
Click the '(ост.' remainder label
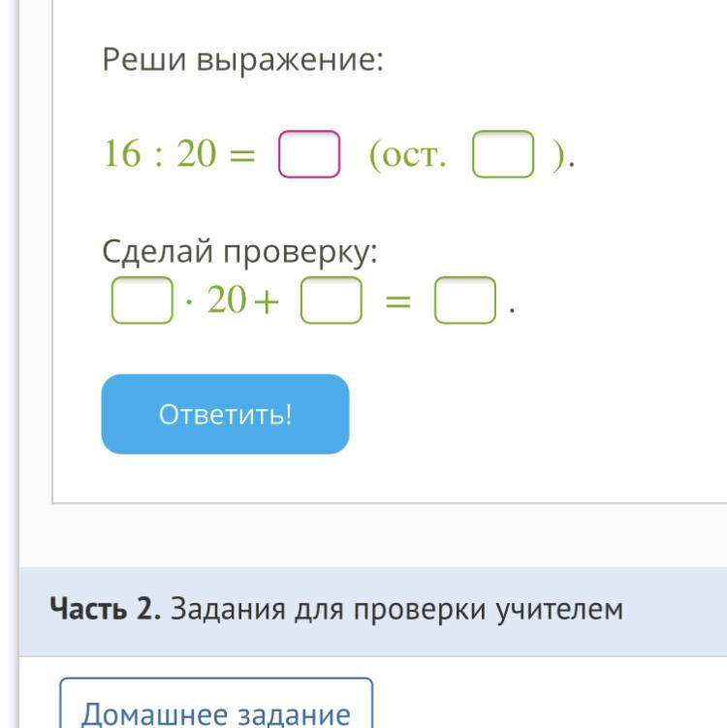(407, 155)
